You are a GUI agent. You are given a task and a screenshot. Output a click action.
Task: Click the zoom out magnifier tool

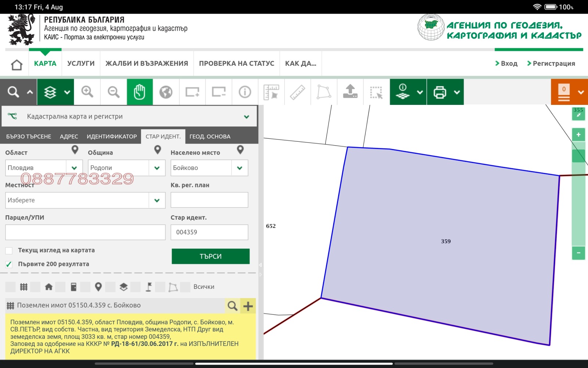(x=114, y=92)
